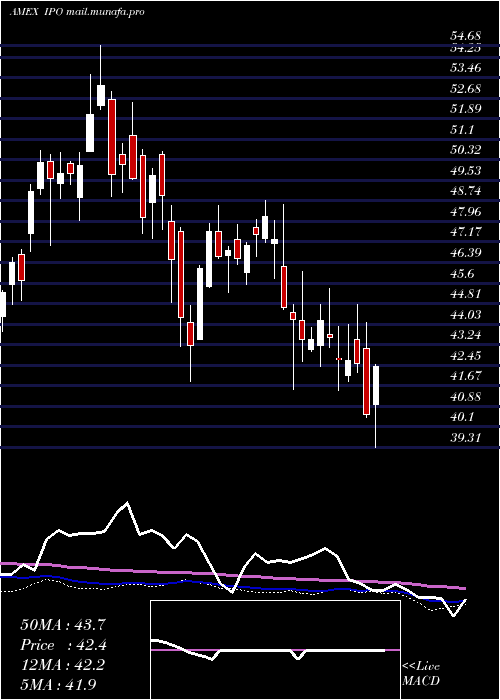Viewport: 500px width, 700px height.
Task: Click the 12MA : 42.2 readout
Action: [63, 665]
